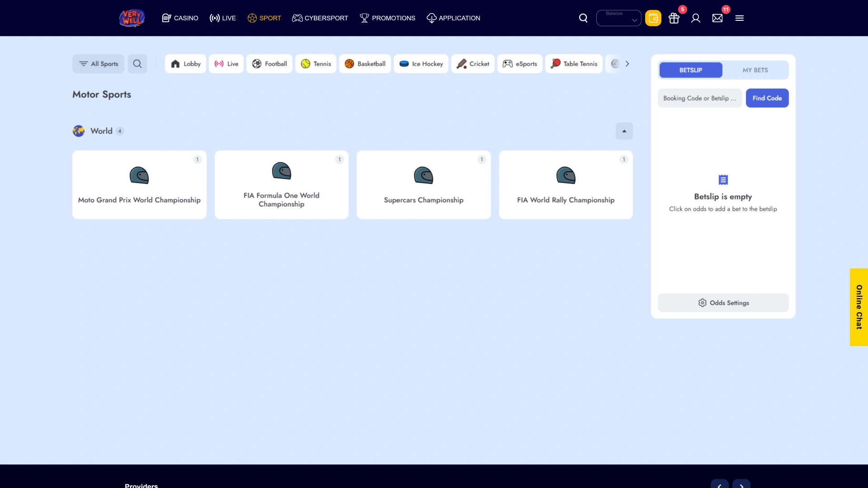Image resolution: width=868 pixels, height=488 pixels.
Task: Open the hamburger main menu
Action: (740, 18)
